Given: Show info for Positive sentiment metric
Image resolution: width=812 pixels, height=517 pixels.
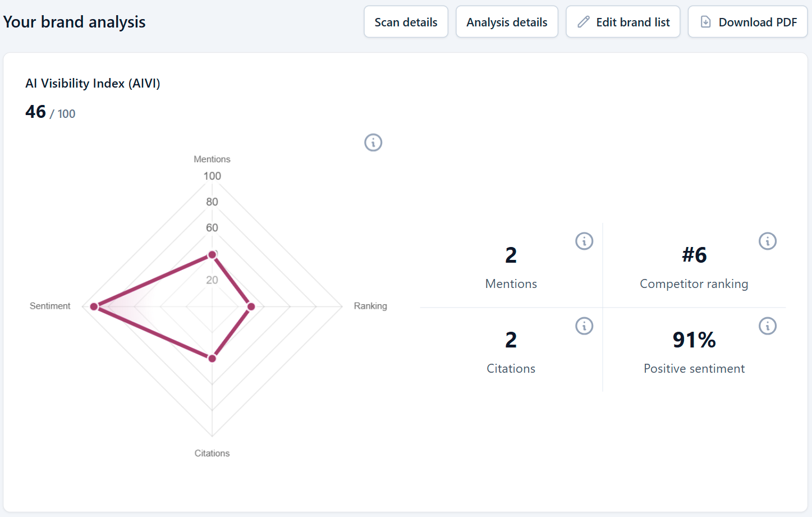Looking at the screenshot, I should tap(768, 326).
